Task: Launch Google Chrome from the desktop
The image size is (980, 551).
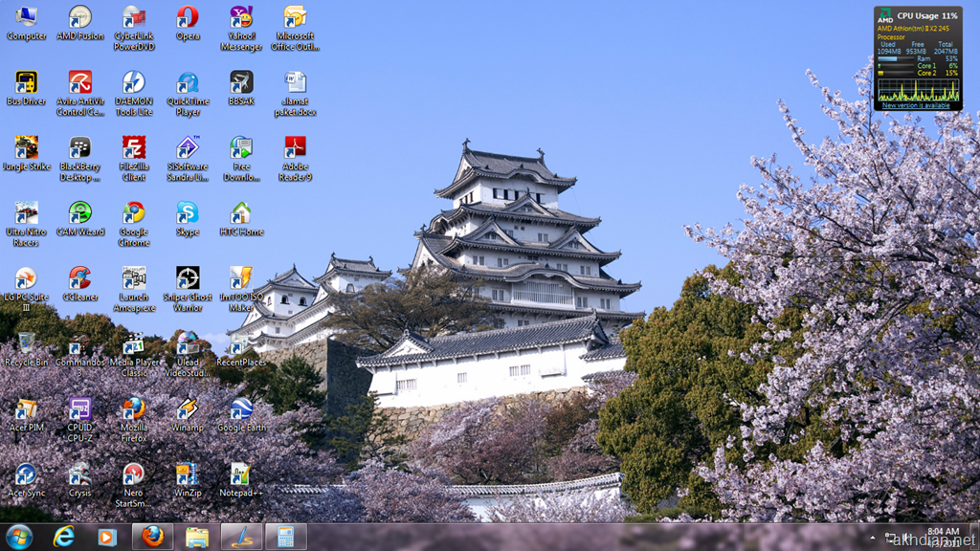Action: [x=134, y=213]
